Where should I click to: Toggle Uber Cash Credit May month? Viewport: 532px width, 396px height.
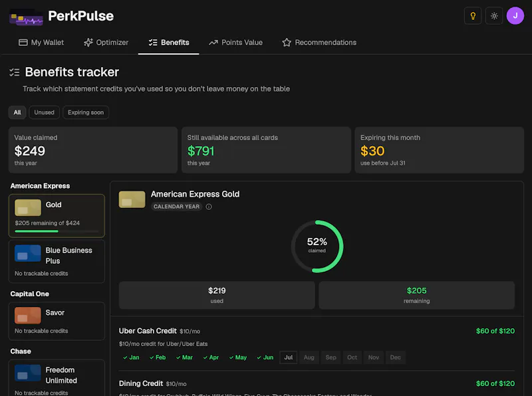click(x=238, y=357)
